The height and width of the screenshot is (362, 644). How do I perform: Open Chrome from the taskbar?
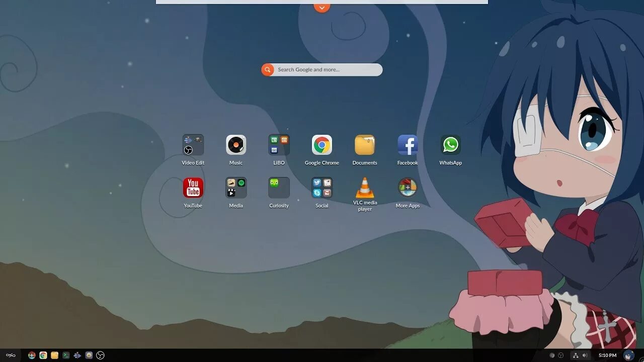(x=43, y=355)
